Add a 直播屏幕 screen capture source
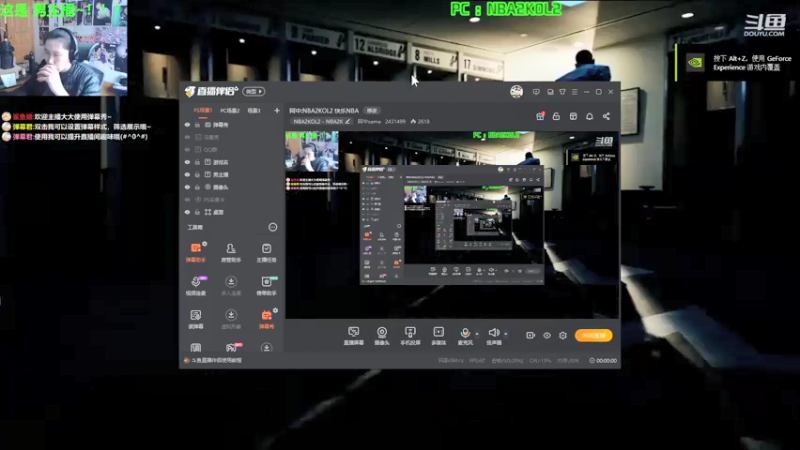The width and height of the screenshot is (800, 450). point(353,336)
